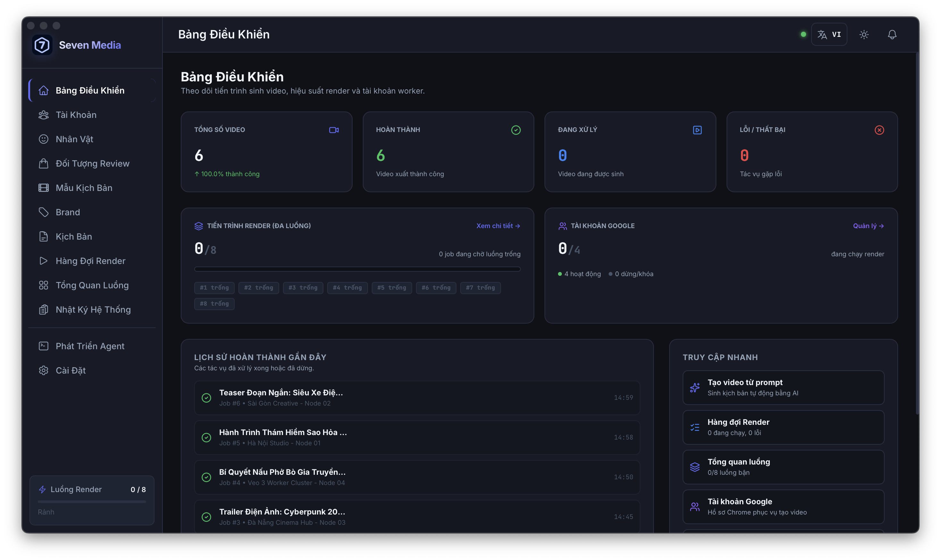This screenshot has height=560, width=941.
Task: Click the Tổng Quan Luồng grid icon
Action: click(43, 285)
